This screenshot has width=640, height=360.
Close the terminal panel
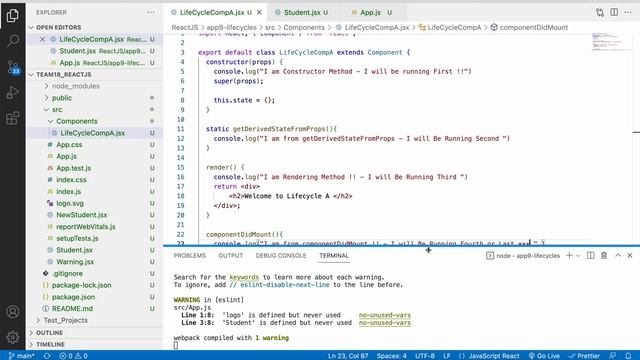tap(630, 256)
